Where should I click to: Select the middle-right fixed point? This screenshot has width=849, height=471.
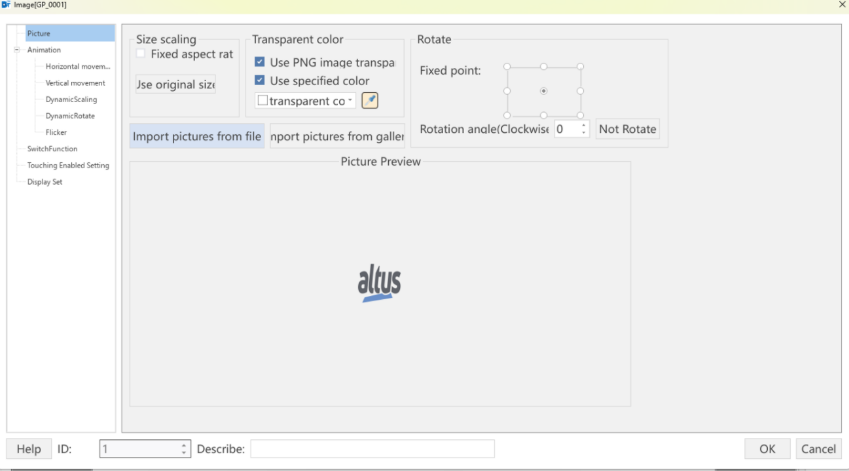580,91
